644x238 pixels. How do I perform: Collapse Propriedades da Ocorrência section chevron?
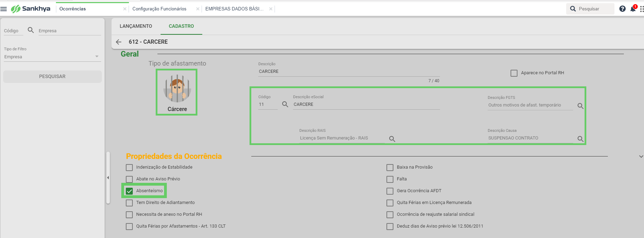click(641, 157)
